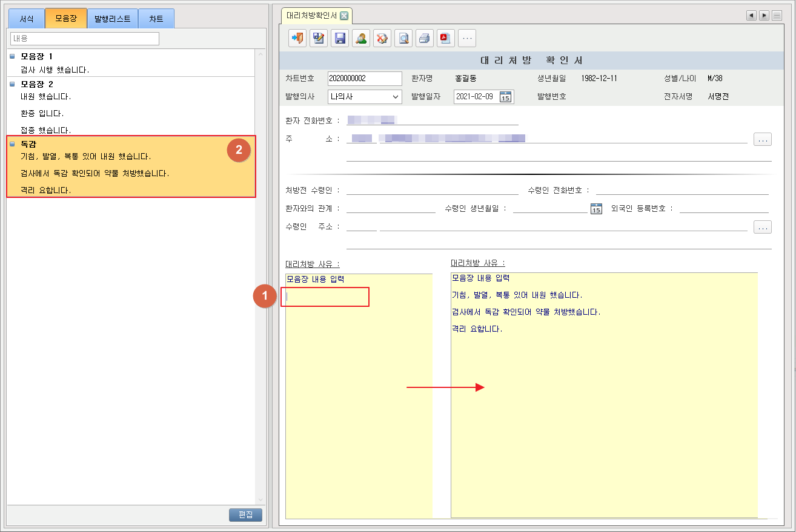Click the 내용 search input field
796x532 pixels.
coord(85,39)
